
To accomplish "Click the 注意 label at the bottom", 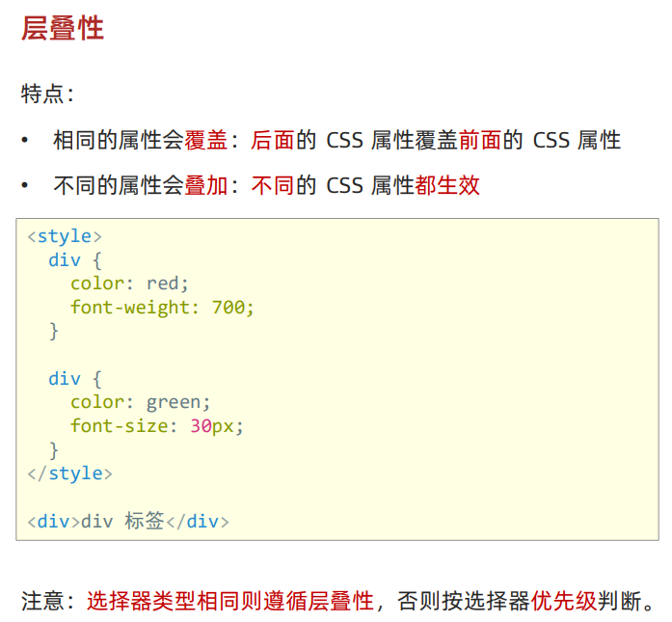I will point(42,602).
